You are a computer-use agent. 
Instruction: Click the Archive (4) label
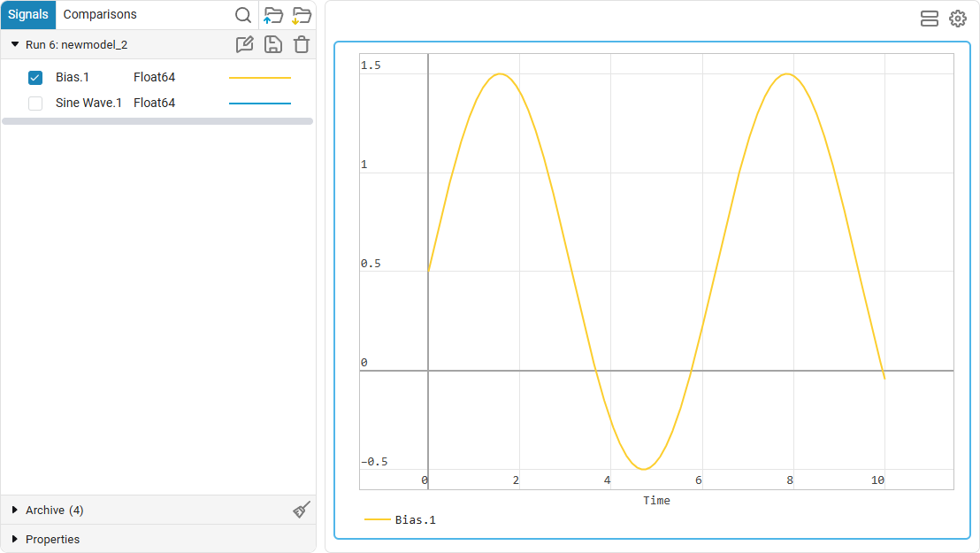[54, 510]
